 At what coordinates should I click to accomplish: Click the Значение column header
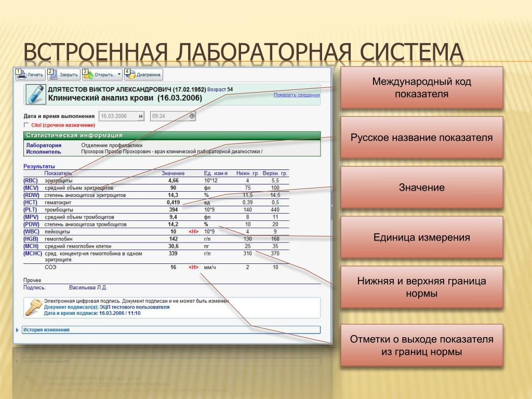173,174
